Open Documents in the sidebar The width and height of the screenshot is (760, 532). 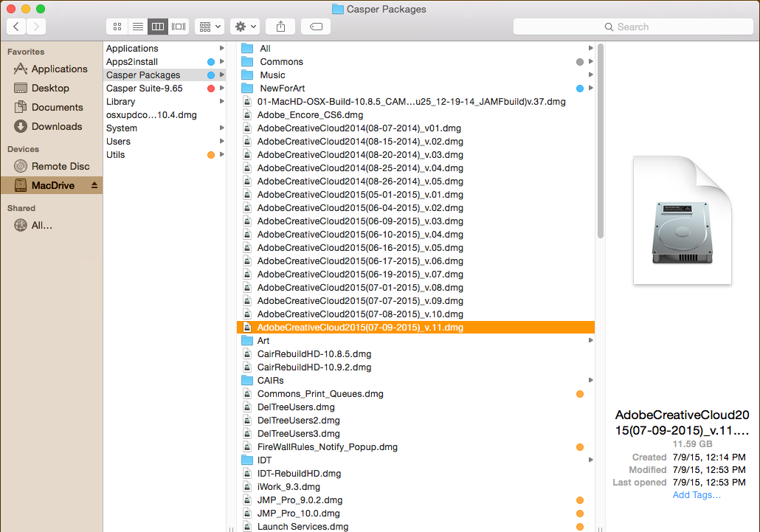pyautogui.click(x=49, y=107)
